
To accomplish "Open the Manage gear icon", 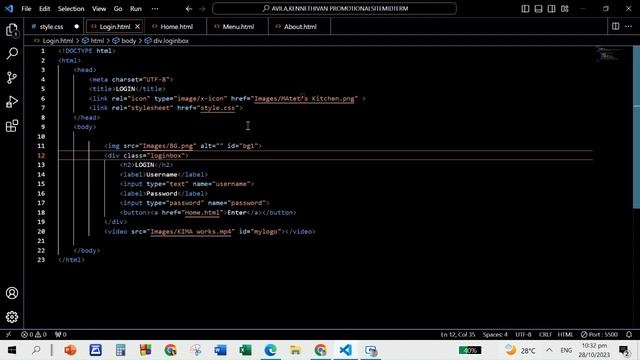I will [12, 317].
